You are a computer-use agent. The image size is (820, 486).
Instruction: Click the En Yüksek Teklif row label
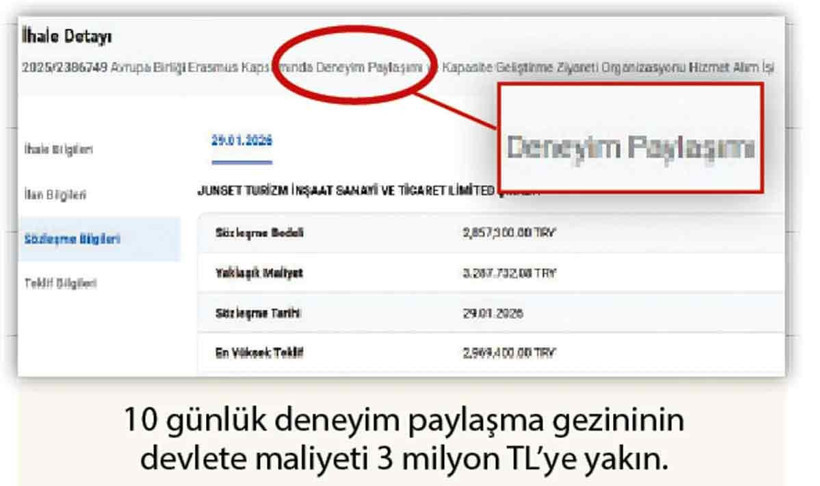coord(259,353)
